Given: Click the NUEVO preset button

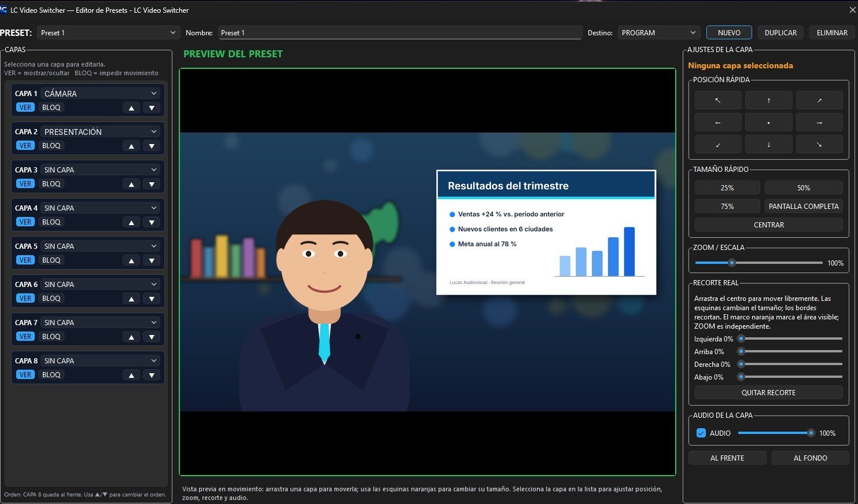Looking at the screenshot, I should click(x=729, y=33).
